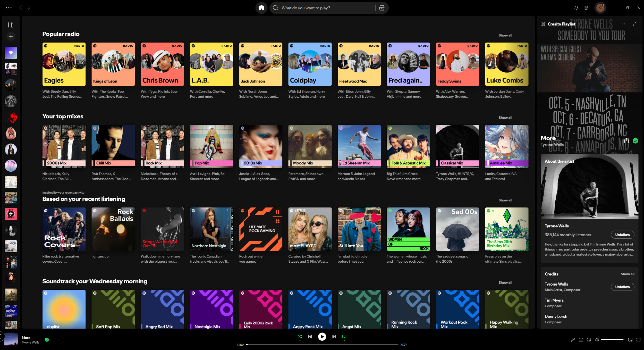Screen dimensions: 644x350
Task: Click the volume slider
Action: (612, 340)
